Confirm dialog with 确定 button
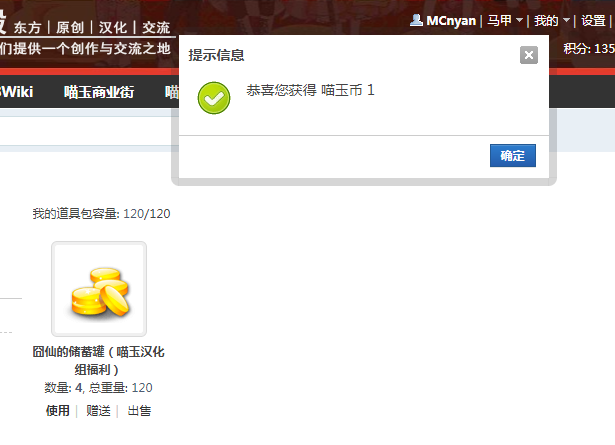Image resolution: width=615 pixels, height=445 pixels. click(513, 156)
